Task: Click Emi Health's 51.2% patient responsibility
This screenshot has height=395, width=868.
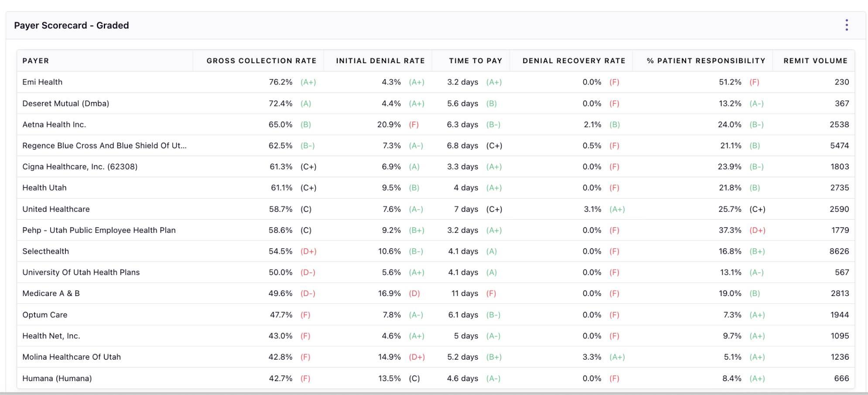Action: click(730, 82)
